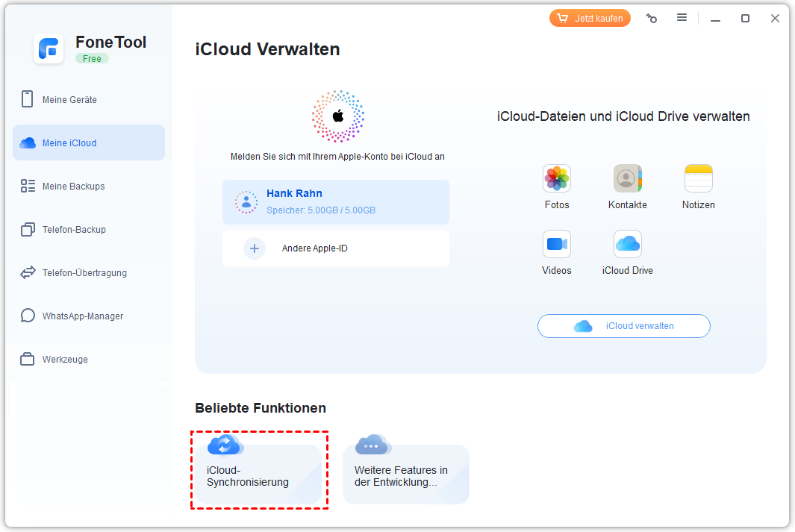The width and height of the screenshot is (795, 532).
Task: Open the Fotos icon
Action: coord(556,179)
